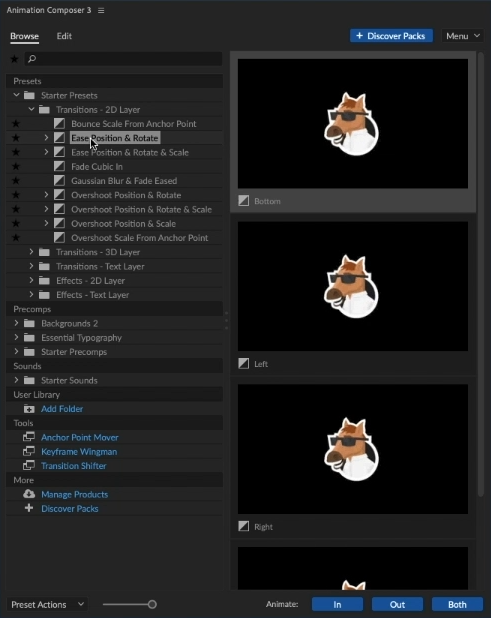
Task: Toggle favorite star for Fade Cubic In
Action: tap(16, 166)
